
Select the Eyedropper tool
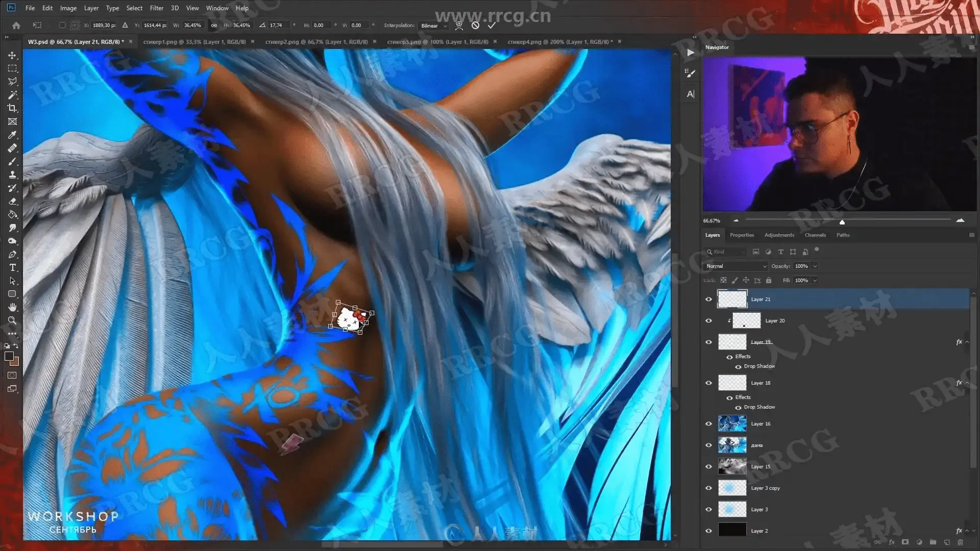coord(12,135)
